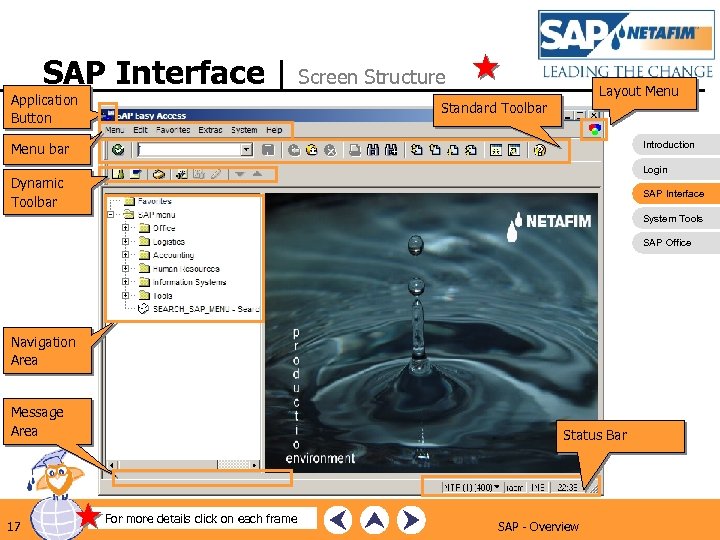Click the Change Favorites pencil icon
Image resolution: width=720 pixels, height=540 pixels.
(216, 174)
